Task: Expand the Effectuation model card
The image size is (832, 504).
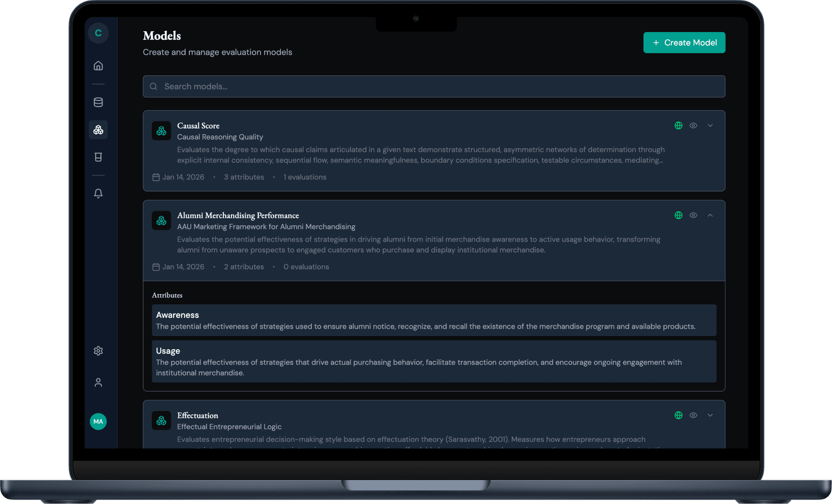Action: (710, 415)
